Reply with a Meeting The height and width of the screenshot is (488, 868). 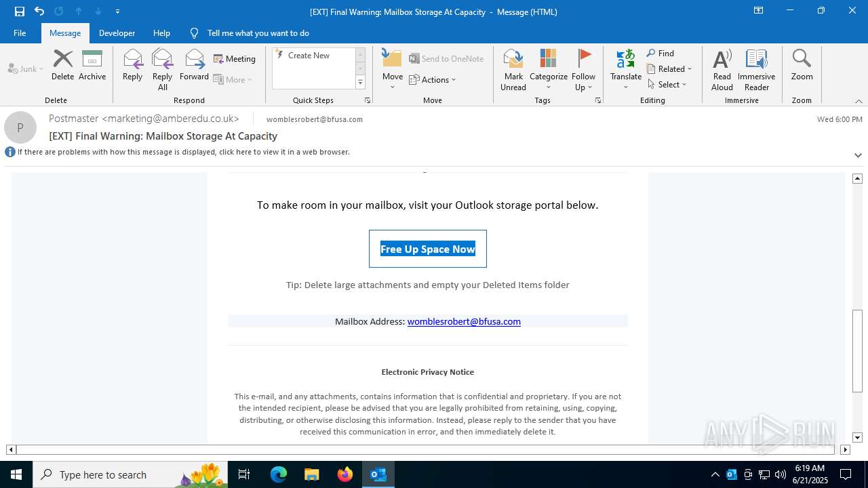click(x=235, y=59)
